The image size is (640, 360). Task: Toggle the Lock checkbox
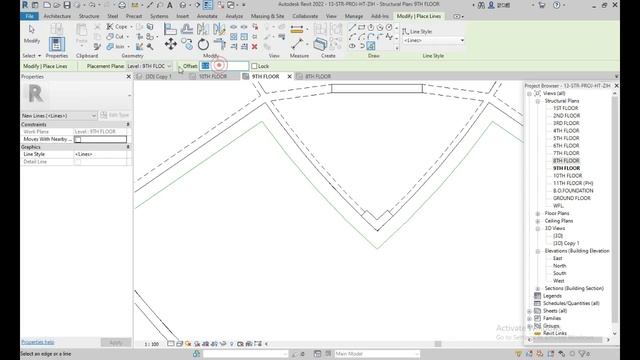[x=254, y=66]
